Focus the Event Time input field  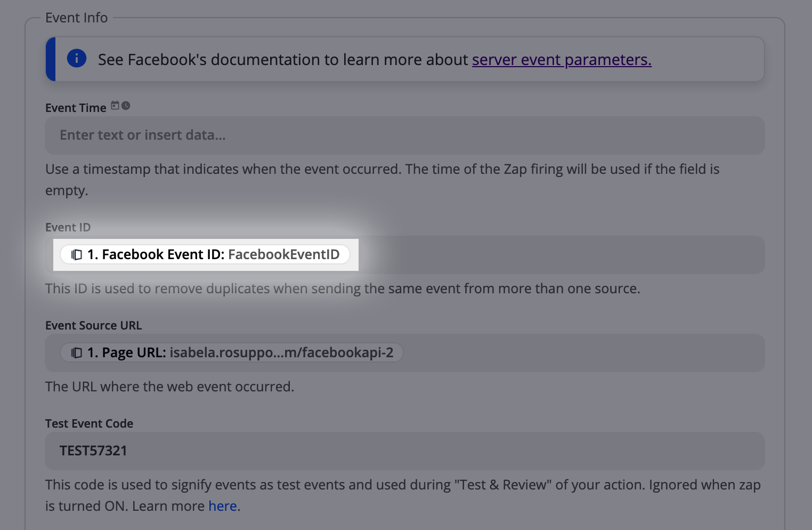coord(405,135)
